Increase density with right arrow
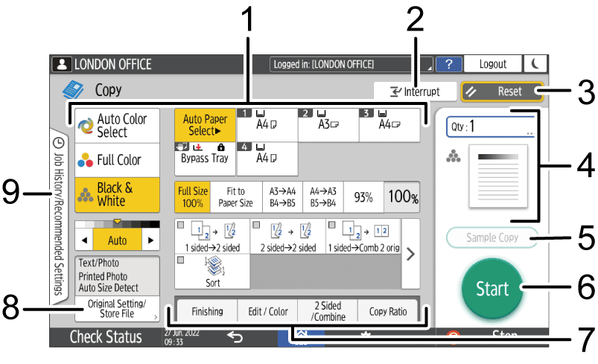 [150, 241]
